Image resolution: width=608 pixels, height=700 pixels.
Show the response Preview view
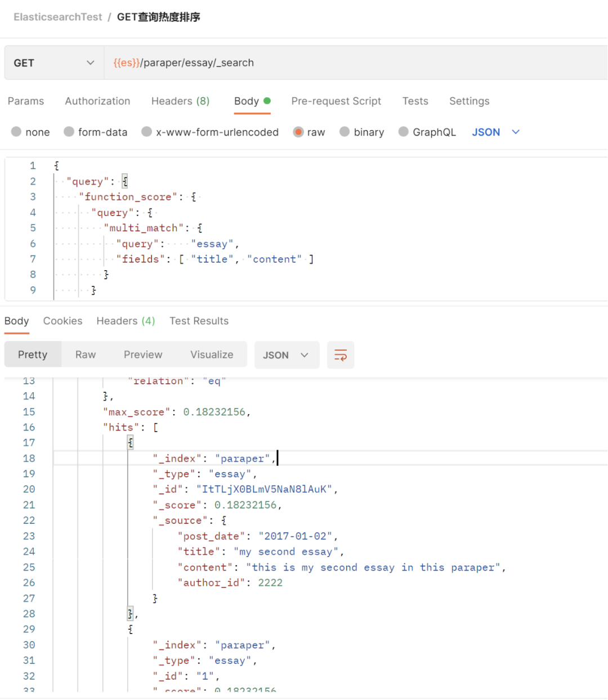tap(143, 355)
